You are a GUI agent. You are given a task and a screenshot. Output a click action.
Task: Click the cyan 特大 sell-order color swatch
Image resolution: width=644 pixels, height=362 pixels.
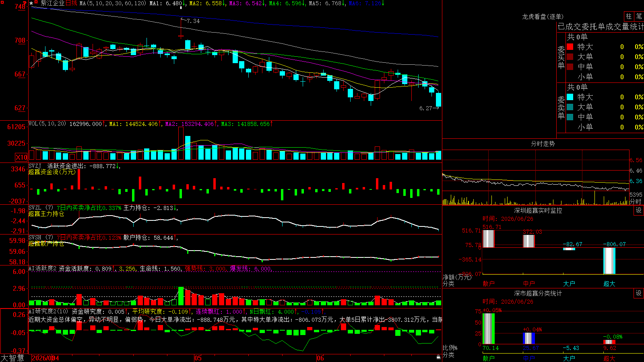pos(570,97)
